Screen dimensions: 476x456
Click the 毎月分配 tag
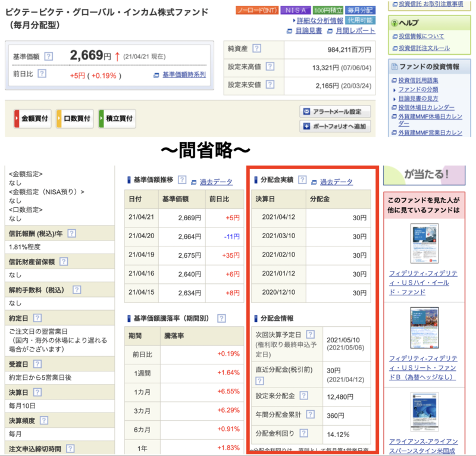click(x=360, y=10)
